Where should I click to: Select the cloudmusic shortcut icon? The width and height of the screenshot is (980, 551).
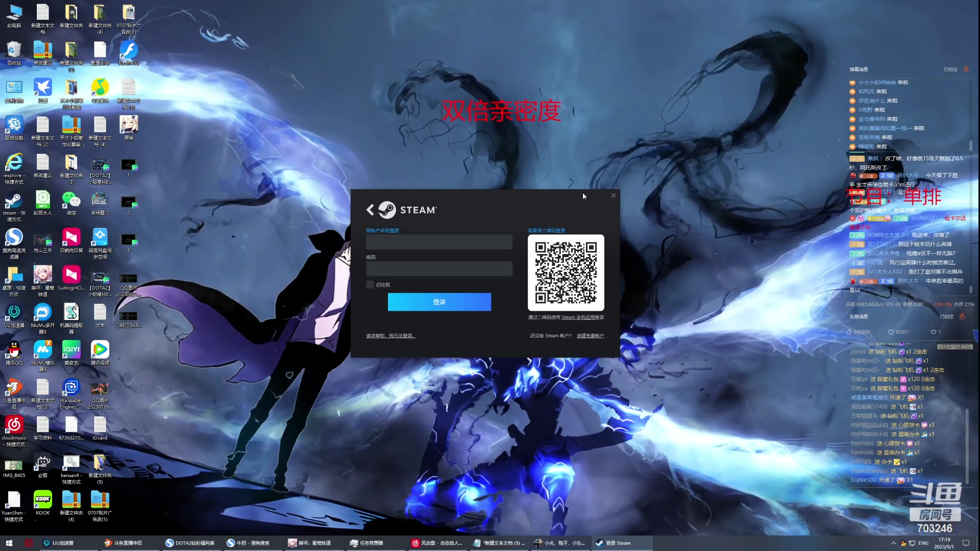click(x=14, y=432)
